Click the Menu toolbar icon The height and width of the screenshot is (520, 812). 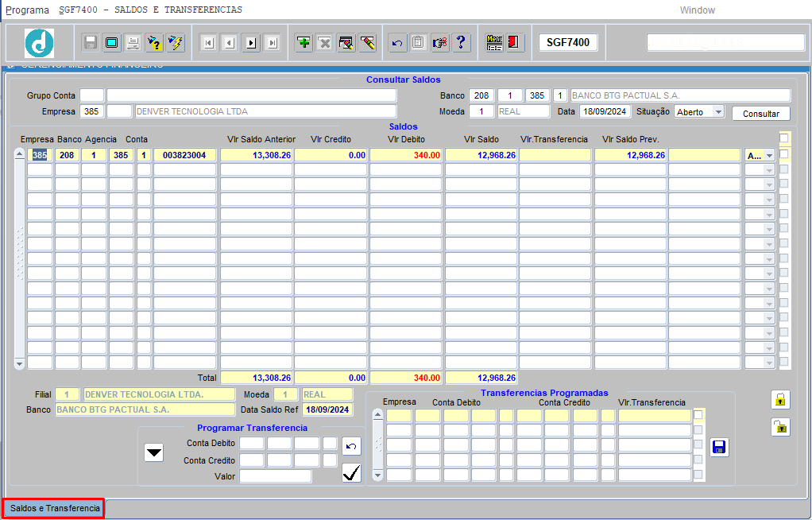[494, 42]
